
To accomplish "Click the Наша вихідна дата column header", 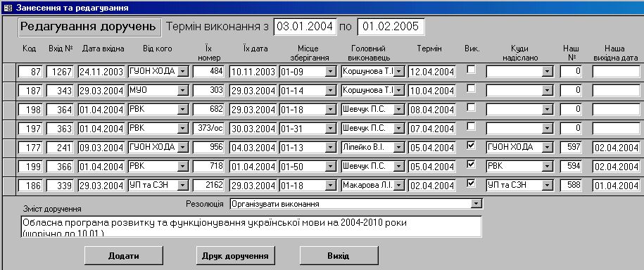I will pos(615,53).
